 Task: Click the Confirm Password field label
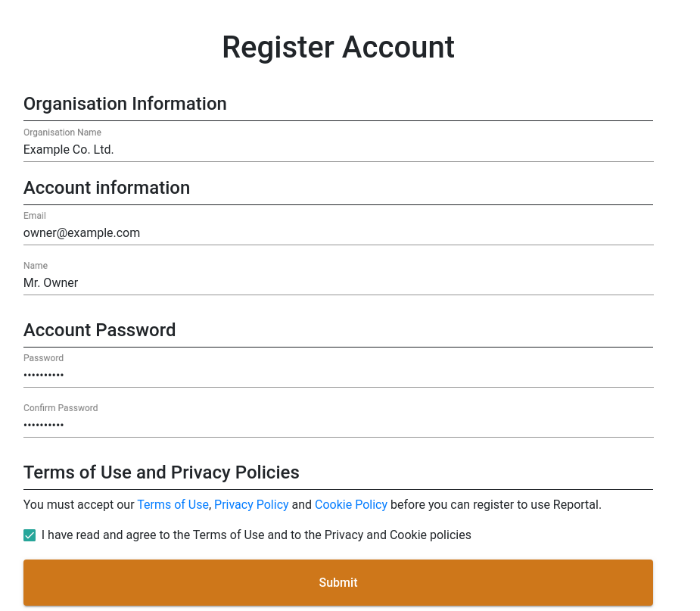(61, 408)
